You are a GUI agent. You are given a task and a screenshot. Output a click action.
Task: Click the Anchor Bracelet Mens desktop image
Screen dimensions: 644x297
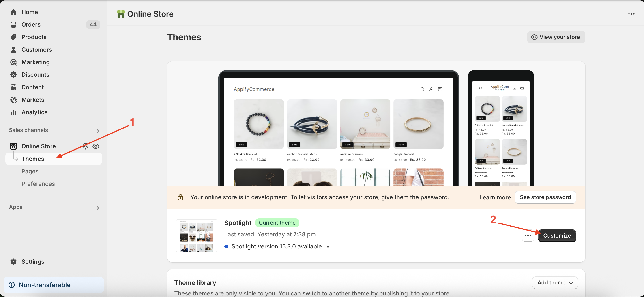(x=312, y=124)
